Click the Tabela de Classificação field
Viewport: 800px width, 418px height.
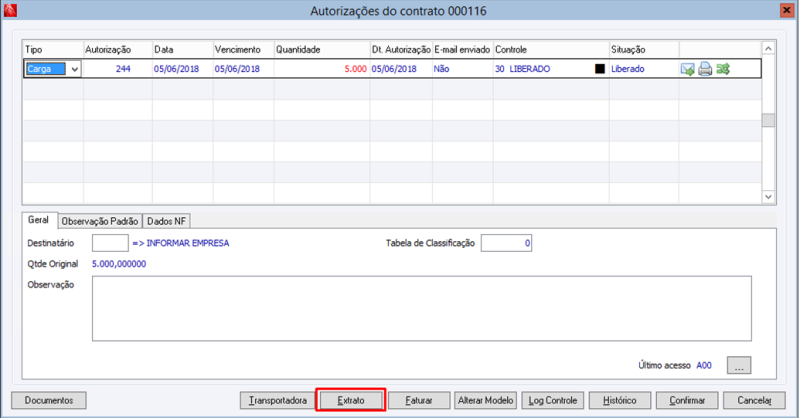click(506, 243)
